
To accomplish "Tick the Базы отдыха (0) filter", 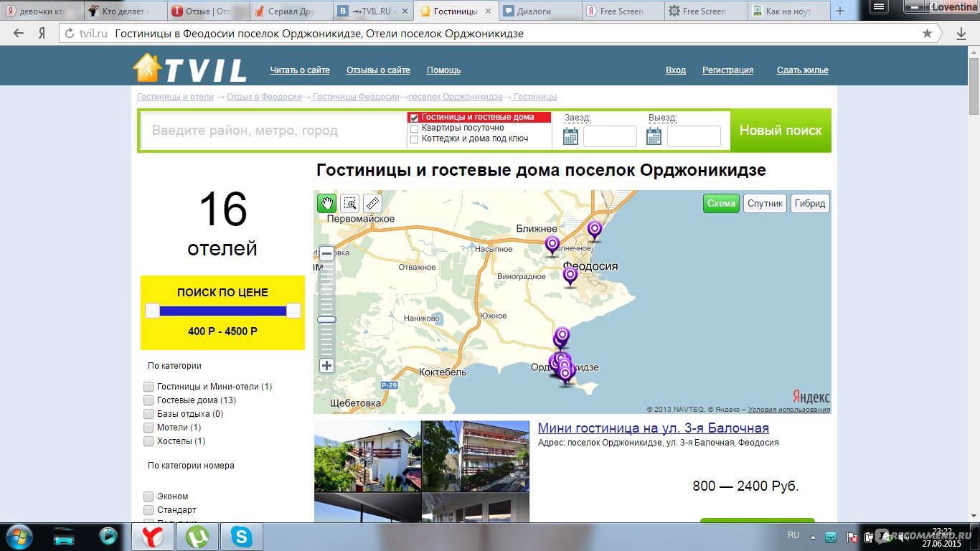I will tap(149, 414).
